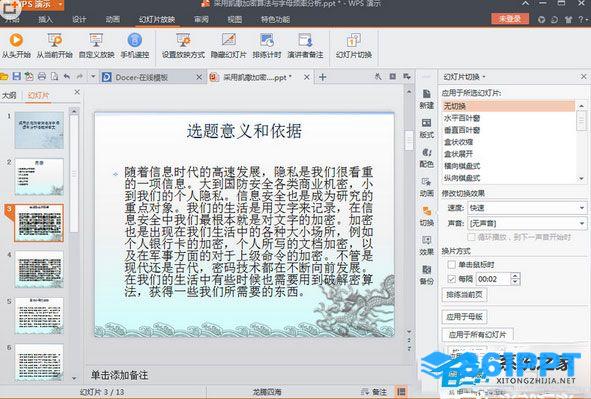Expand the 声音 sound dropdown
The image size is (591, 399).
[x=582, y=223]
